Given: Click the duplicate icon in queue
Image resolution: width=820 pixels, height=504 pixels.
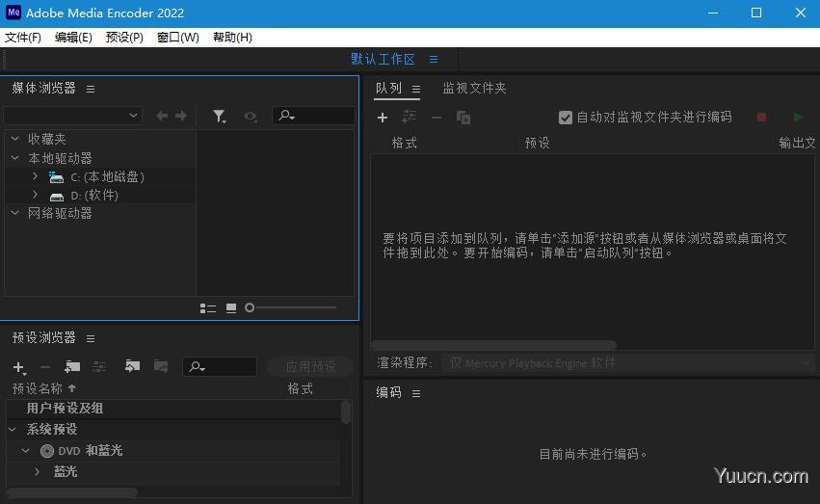Looking at the screenshot, I should click(463, 118).
